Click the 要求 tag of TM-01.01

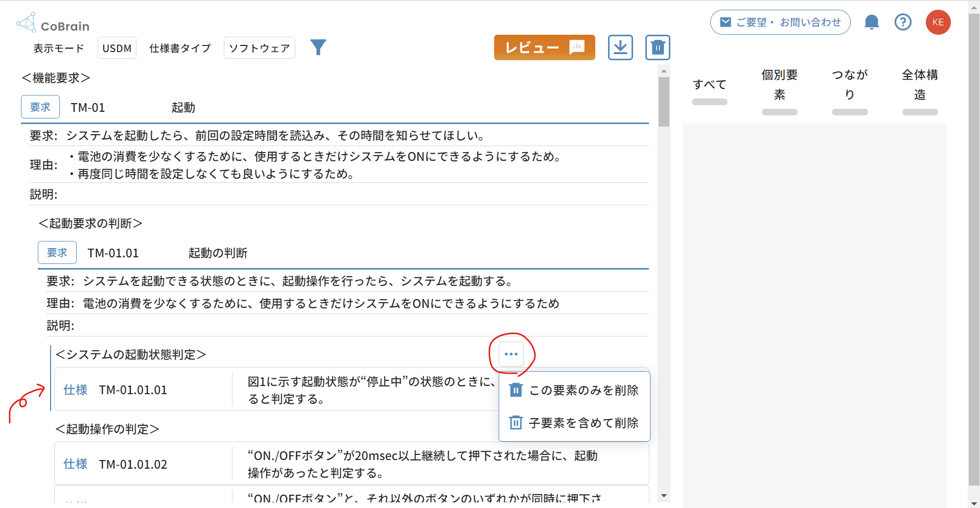57,253
